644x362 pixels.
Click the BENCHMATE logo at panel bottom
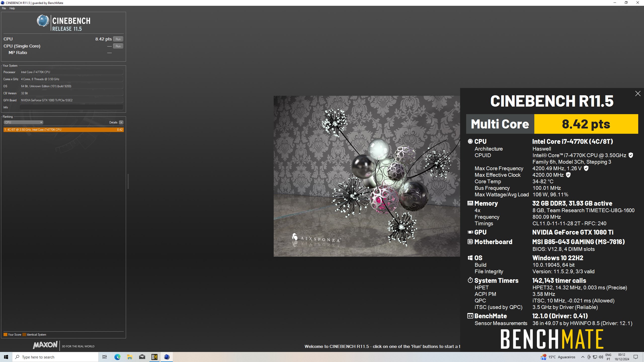click(x=552, y=339)
